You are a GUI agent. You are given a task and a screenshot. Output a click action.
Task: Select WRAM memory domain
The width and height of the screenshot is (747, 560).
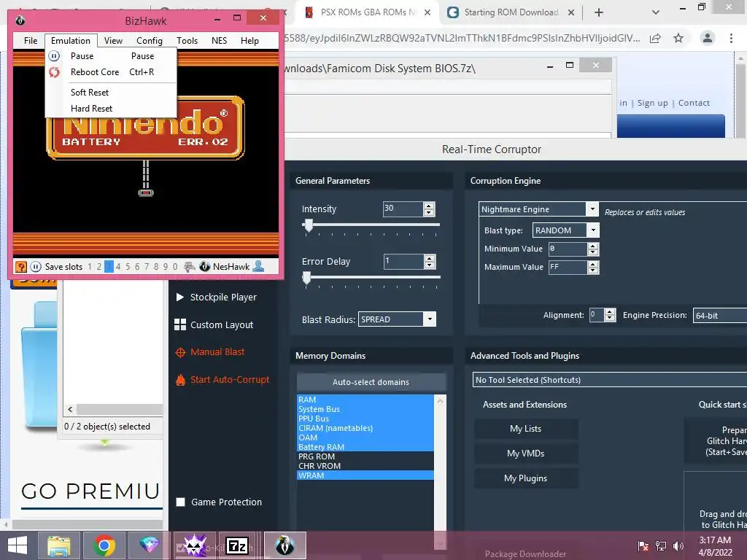[365, 475]
